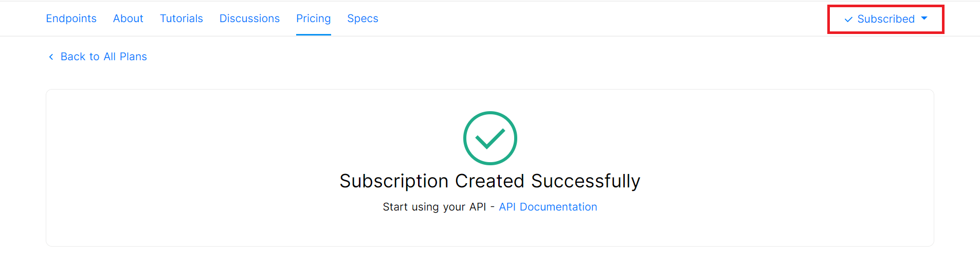Expand the caret arrow on Subscribed button

point(924,19)
